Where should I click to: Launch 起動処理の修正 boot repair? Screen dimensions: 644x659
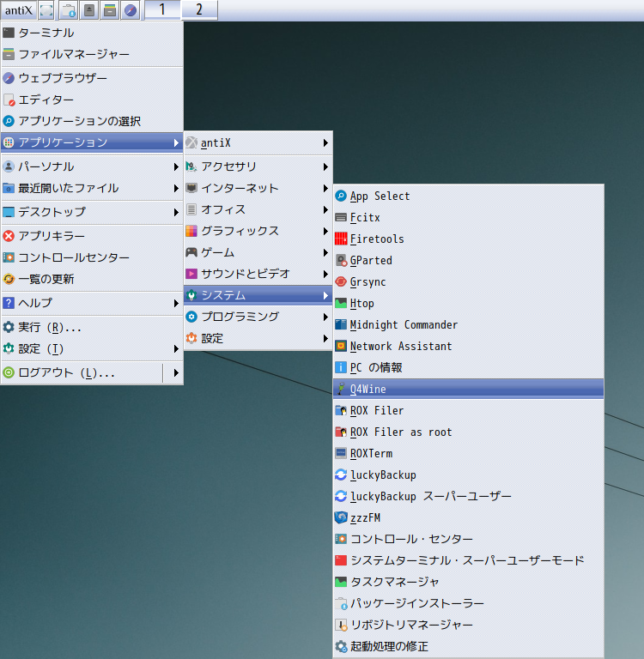click(468, 646)
